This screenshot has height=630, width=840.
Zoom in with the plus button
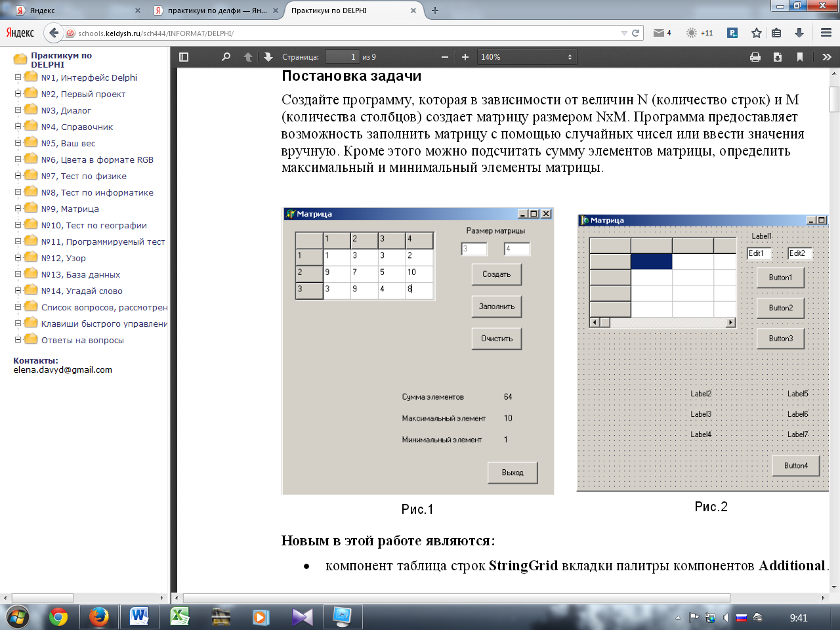tap(465, 57)
